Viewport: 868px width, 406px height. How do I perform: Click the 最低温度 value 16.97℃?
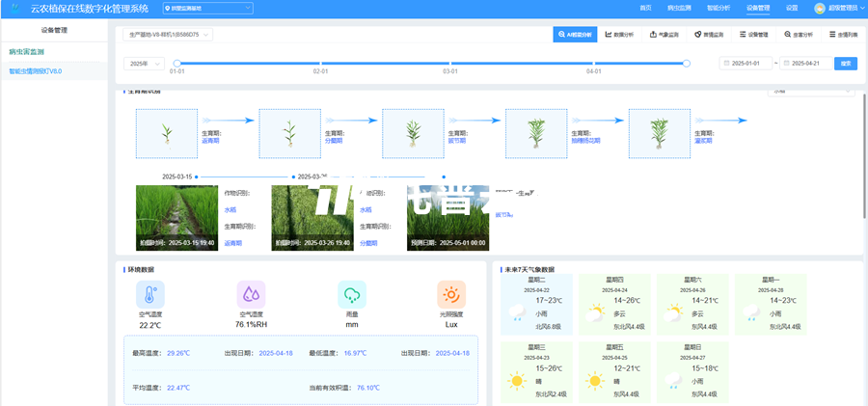(x=355, y=353)
